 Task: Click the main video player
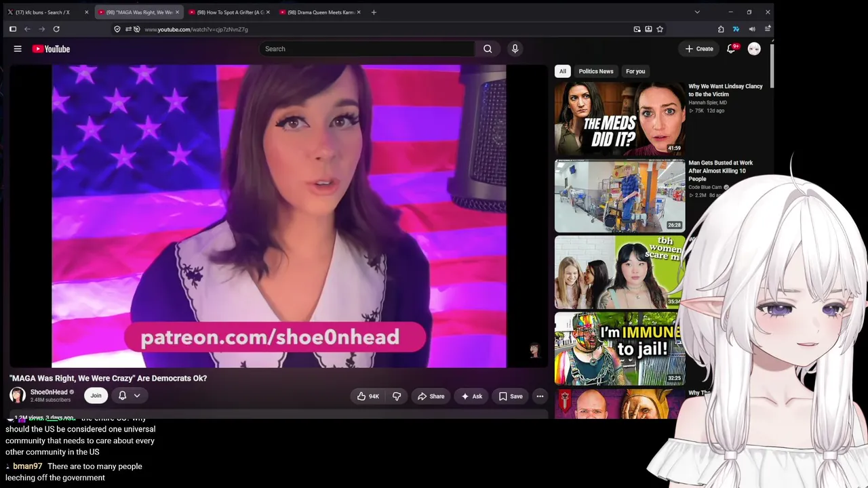click(279, 216)
